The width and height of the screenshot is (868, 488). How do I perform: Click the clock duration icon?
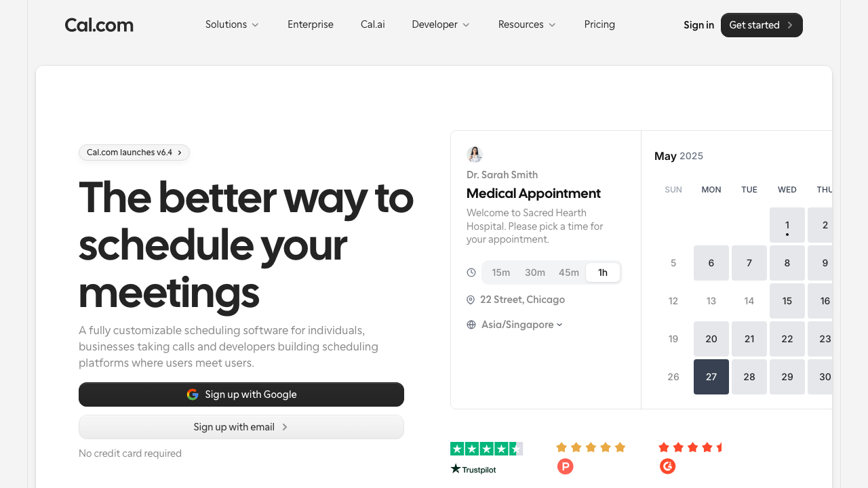click(471, 272)
